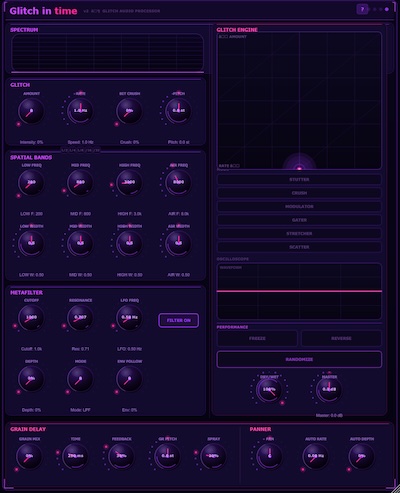The height and width of the screenshot is (493, 400).
Task: Click the PAN knob
Action: click(x=269, y=456)
